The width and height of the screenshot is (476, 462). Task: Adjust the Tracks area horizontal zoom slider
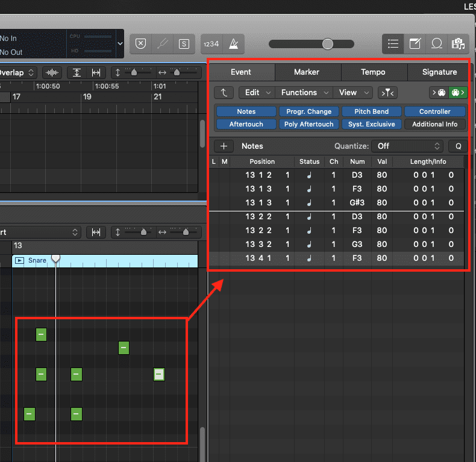tap(177, 72)
